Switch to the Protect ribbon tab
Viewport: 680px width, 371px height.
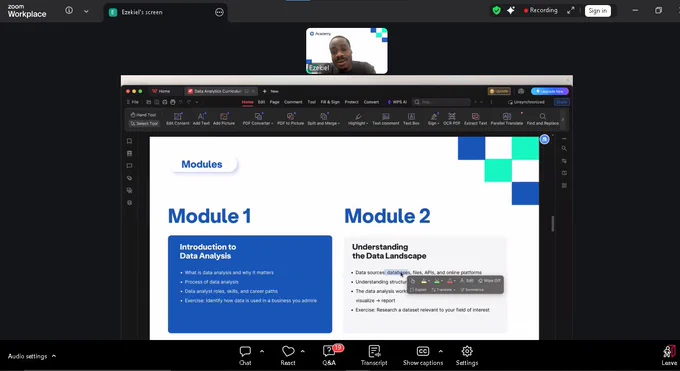click(x=352, y=102)
